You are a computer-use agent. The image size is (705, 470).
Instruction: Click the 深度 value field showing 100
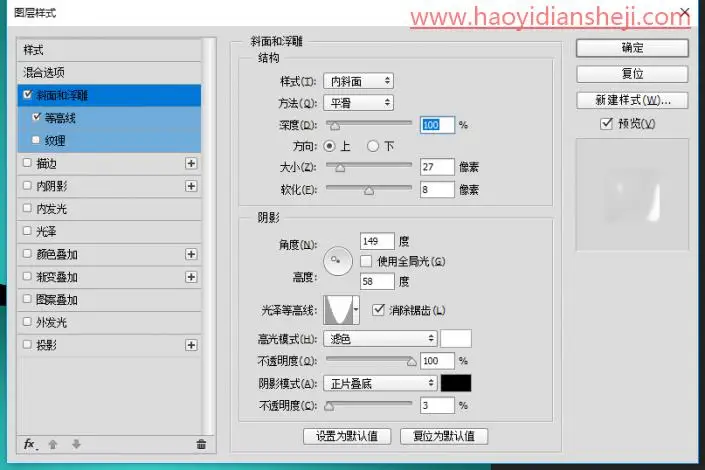point(437,125)
